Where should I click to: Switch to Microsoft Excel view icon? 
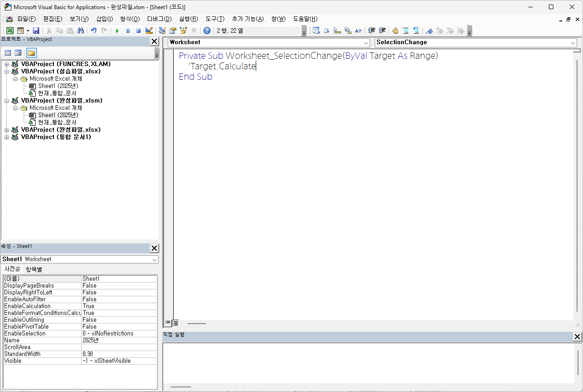10,31
